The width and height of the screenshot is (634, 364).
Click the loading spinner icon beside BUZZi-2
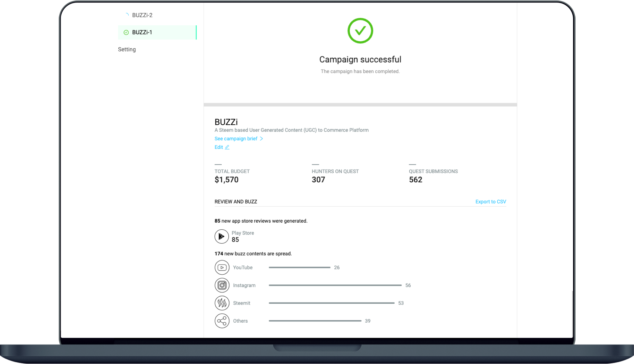click(x=127, y=15)
